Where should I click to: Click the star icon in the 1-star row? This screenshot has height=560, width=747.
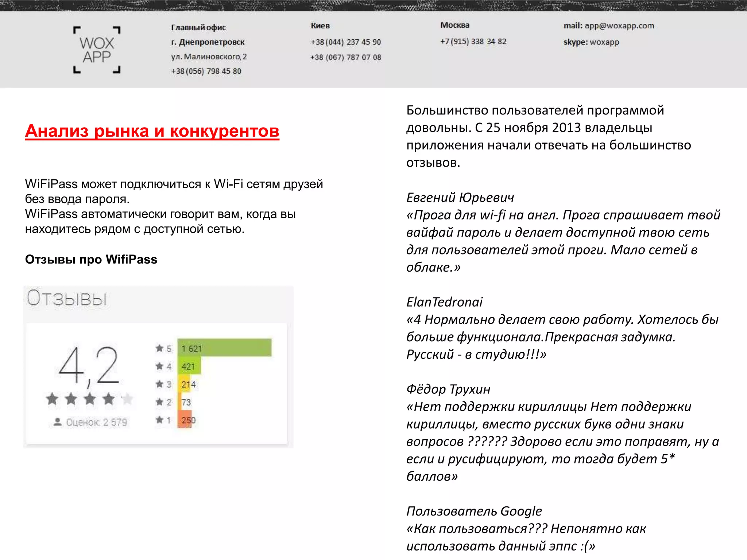pyautogui.click(x=159, y=420)
